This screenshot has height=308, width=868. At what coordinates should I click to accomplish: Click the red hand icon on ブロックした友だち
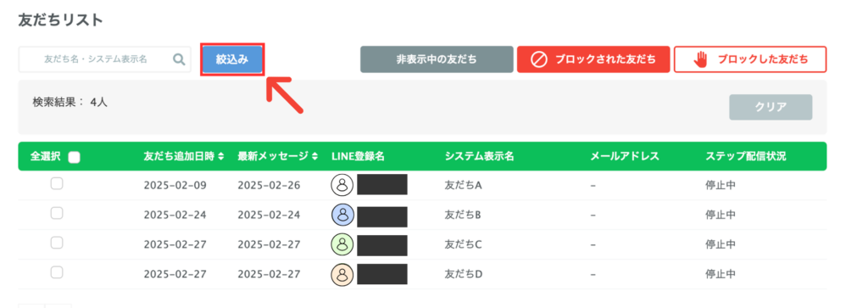(700, 59)
